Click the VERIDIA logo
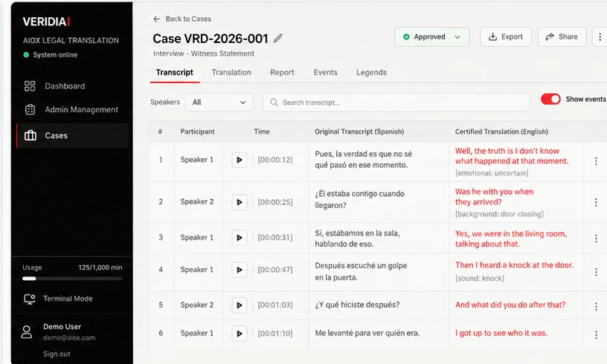The height and width of the screenshot is (364, 607). click(x=46, y=22)
